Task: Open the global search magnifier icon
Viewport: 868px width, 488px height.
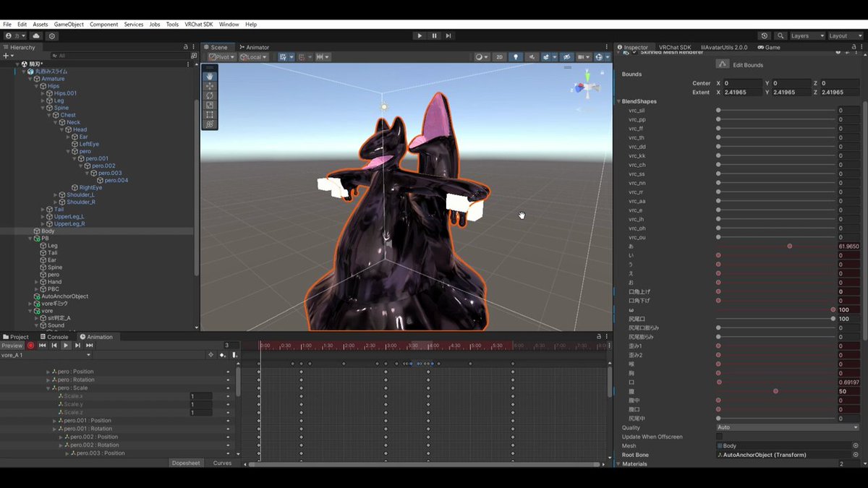Action: [781, 35]
